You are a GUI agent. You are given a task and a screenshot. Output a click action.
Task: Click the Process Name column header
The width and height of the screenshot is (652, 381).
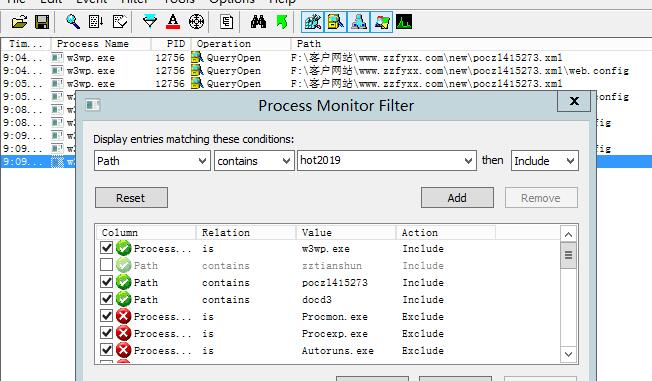(x=101, y=44)
